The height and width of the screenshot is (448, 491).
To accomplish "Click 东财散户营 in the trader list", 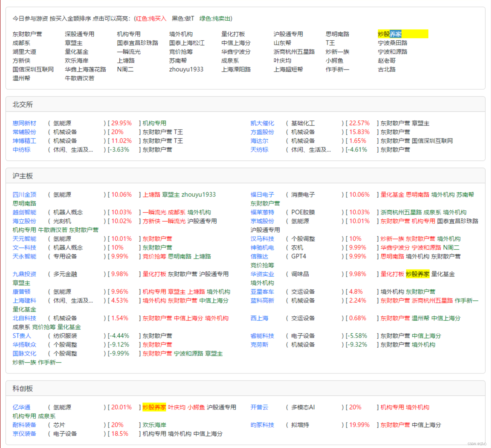I will click(x=27, y=34).
